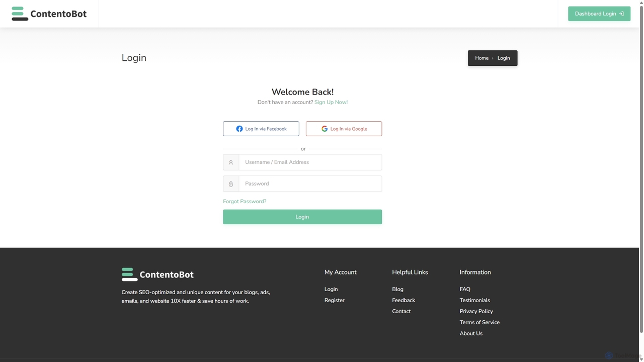Click the lock icon beside the password field

pos(231,184)
